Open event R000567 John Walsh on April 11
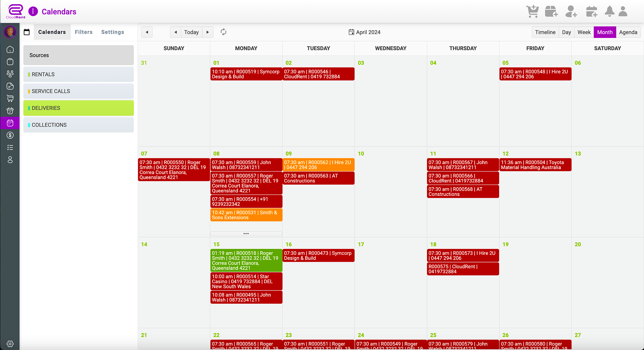 tap(463, 165)
